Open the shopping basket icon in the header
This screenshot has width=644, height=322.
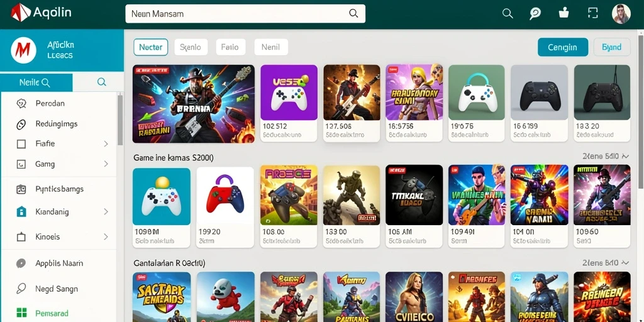[x=564, y=13]
